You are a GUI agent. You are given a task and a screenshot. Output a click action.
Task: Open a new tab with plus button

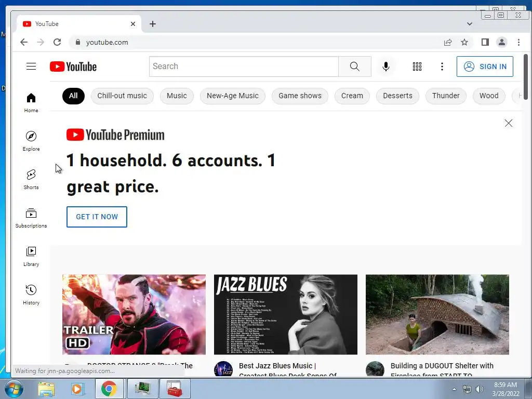pyautogui.click(x=153, y=24)
